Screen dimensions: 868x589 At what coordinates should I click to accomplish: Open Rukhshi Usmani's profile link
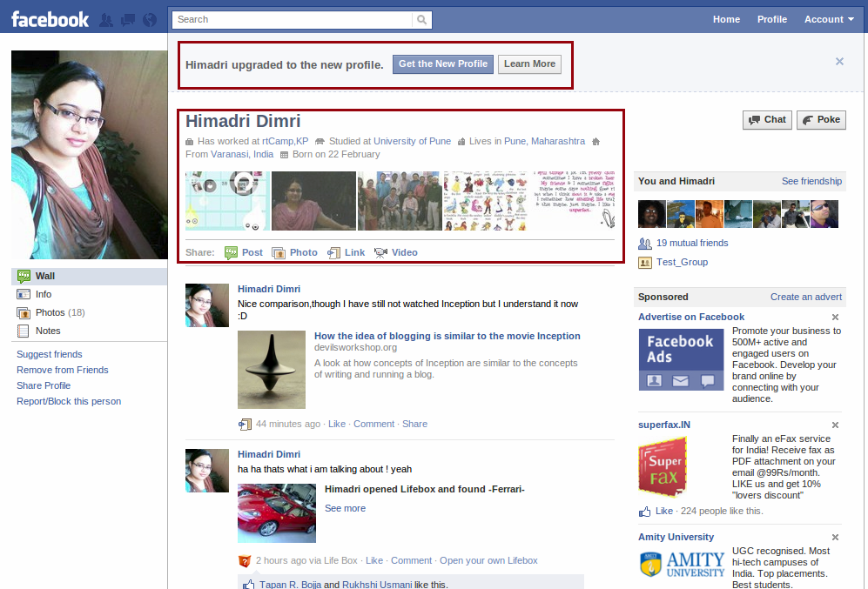click(377, 585)
